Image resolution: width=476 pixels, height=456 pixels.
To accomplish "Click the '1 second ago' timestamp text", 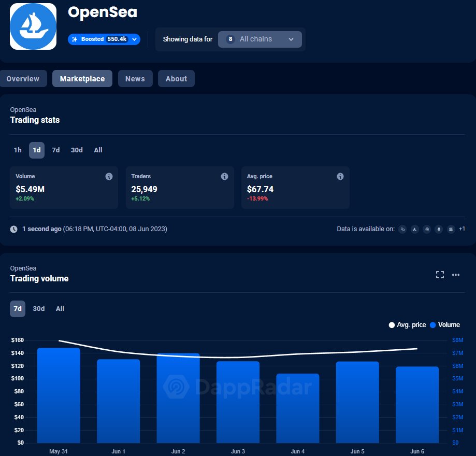I will (x=42, y=229).
